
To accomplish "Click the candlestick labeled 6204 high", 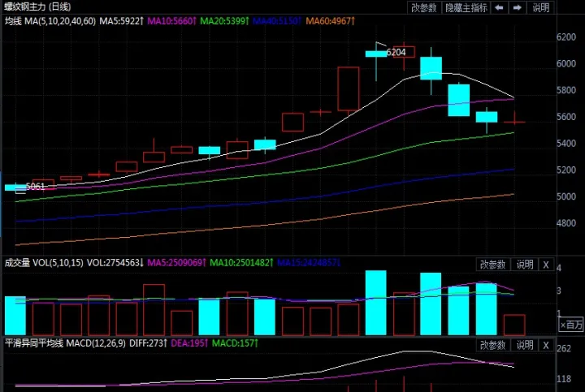I will pyautogui.click(x=376, y=54).
